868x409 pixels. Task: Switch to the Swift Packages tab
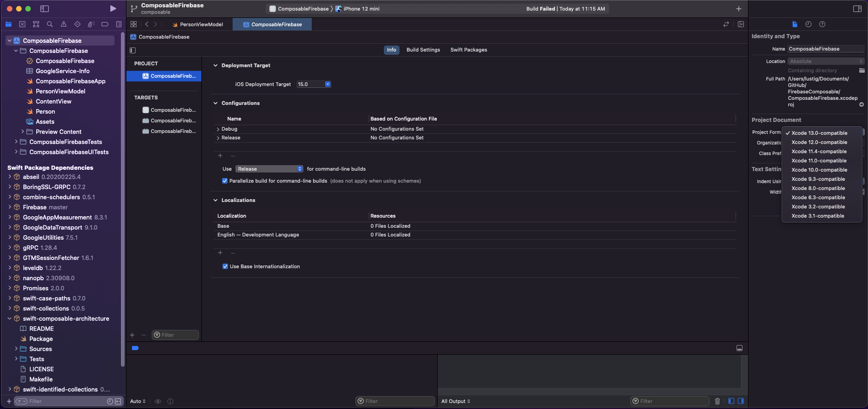point(468,50)
